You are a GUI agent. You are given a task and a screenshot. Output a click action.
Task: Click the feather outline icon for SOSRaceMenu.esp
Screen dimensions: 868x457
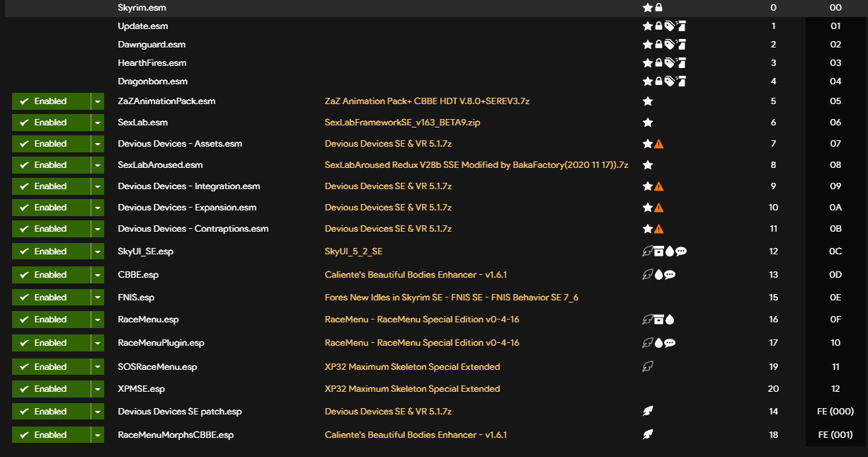point(647,367)
